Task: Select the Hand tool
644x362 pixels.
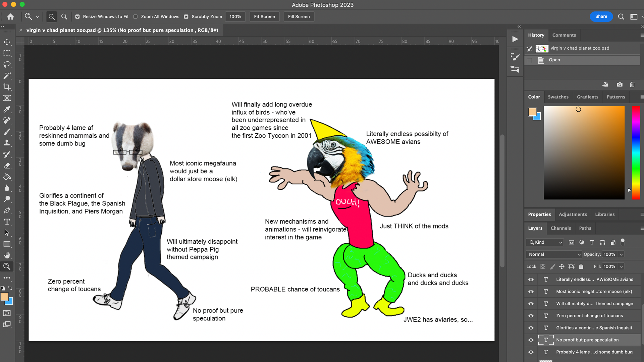Action: click(7, 255)
